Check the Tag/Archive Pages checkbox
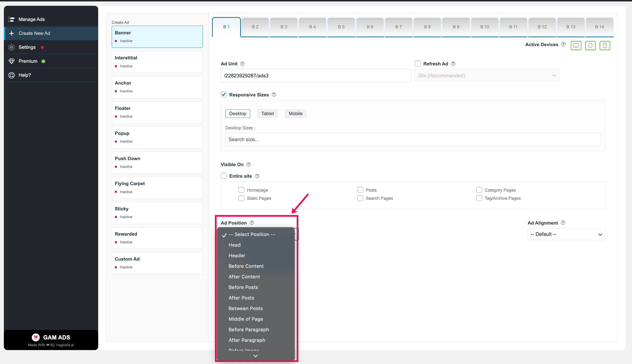Image resolution: width=632 pixels, height=364 pixels. (479, 198)
